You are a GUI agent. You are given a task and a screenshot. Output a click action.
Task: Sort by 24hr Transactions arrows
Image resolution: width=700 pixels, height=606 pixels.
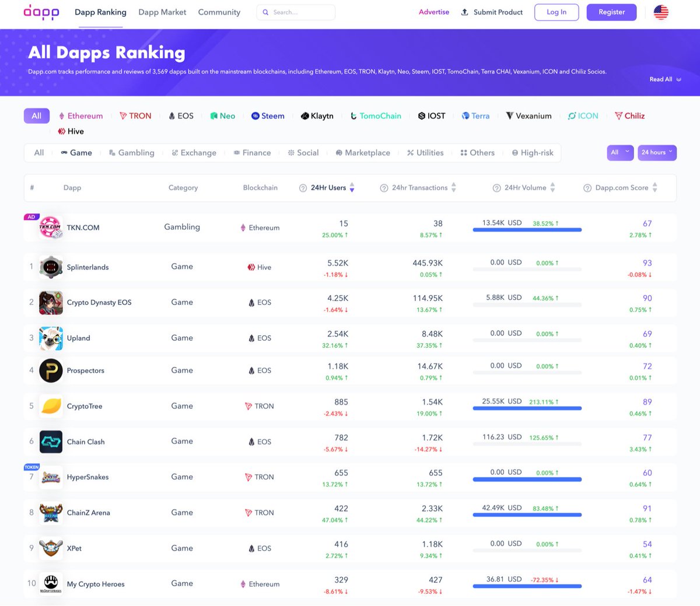pos(454,188)
